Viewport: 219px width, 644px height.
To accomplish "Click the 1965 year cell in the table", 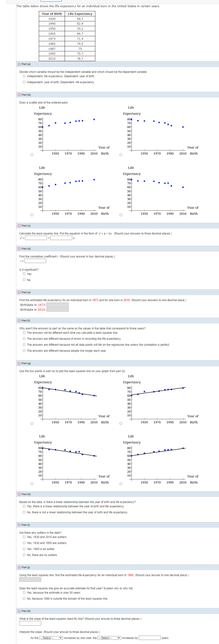I will point(52,34).
